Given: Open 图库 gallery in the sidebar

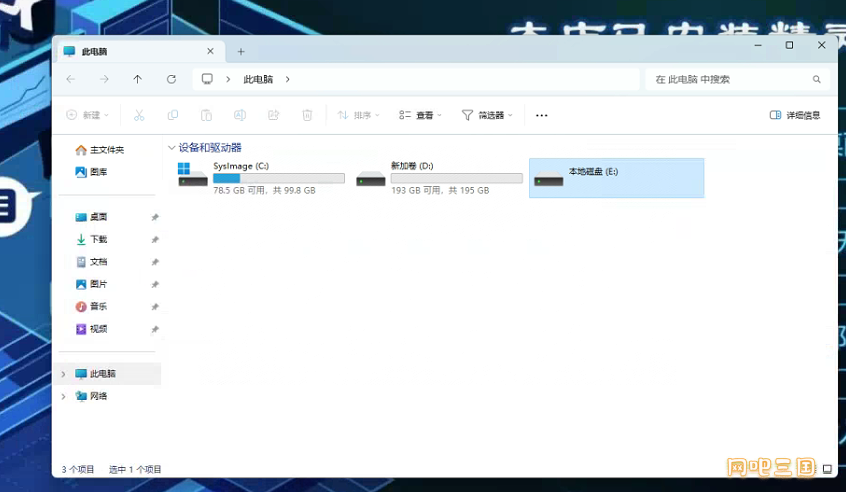Looking at the screenshot, I should (91, 172).
